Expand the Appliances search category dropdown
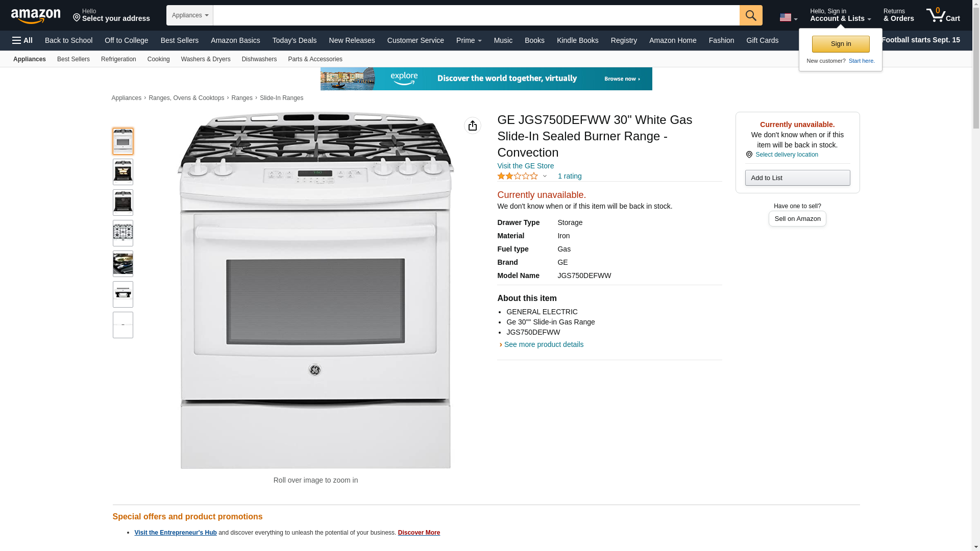 click(x=189, y=15)
